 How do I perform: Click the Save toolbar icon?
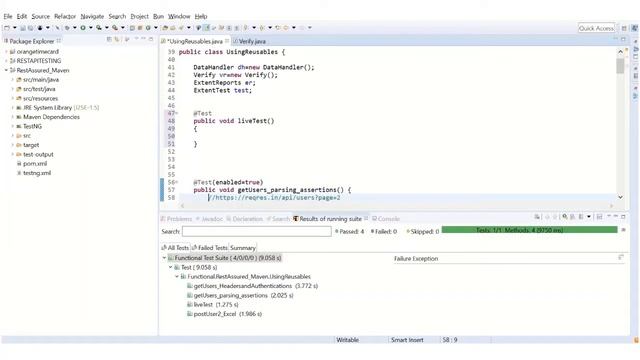[x=23, y=28]
